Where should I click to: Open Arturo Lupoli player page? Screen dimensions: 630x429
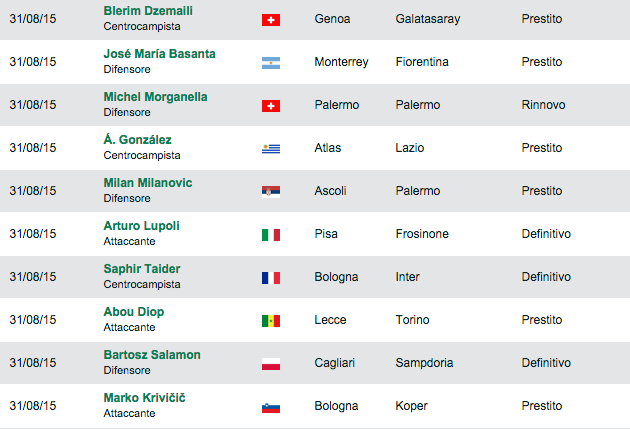click(x=141, y=226)
